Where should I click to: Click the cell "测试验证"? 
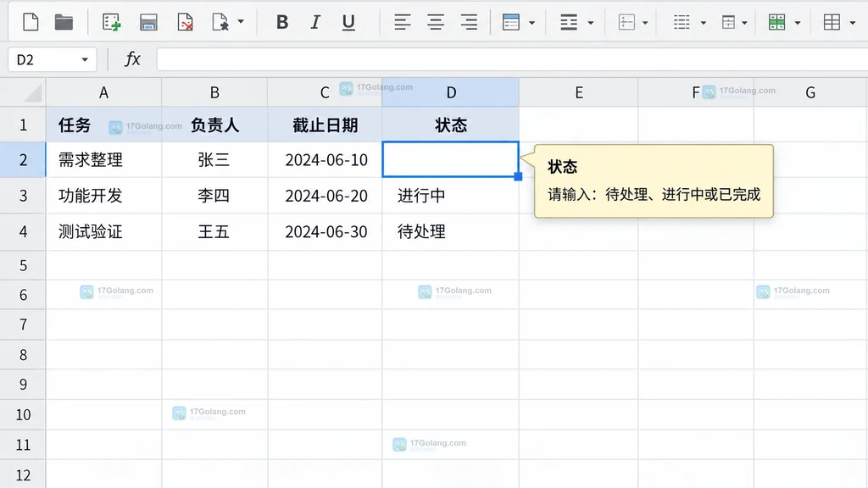[103, 231]
